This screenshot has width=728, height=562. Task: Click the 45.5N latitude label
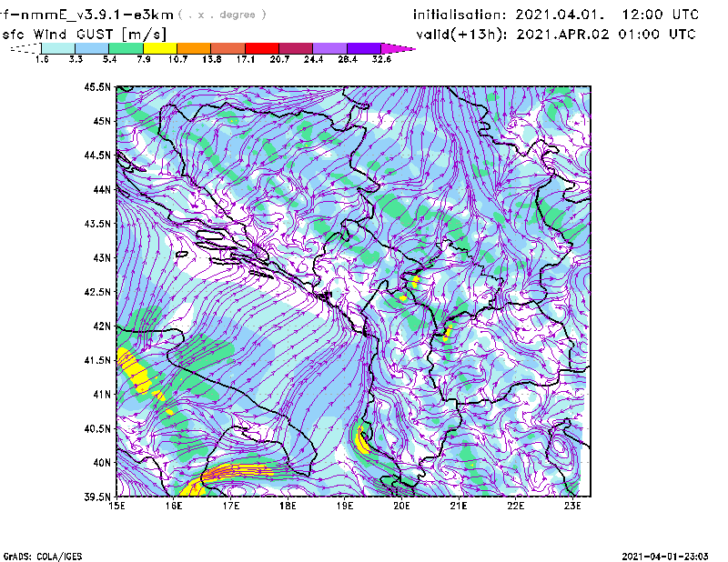pos(97,86)
